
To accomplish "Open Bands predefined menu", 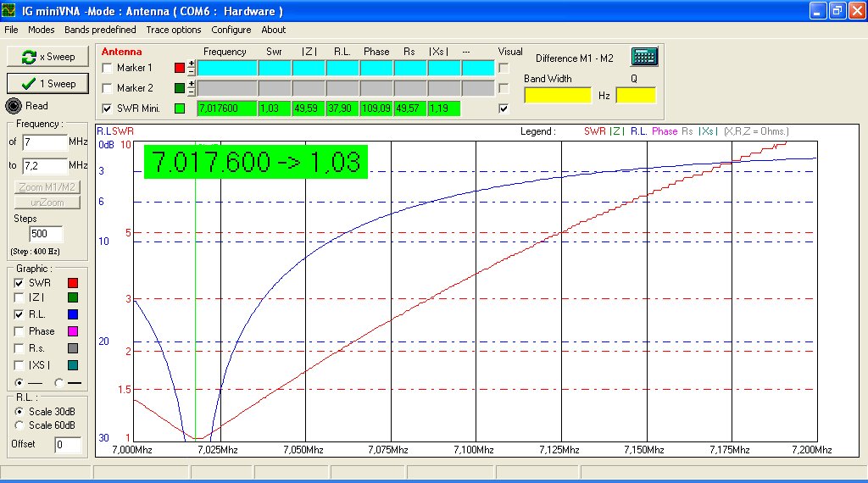I will (100, 30).
